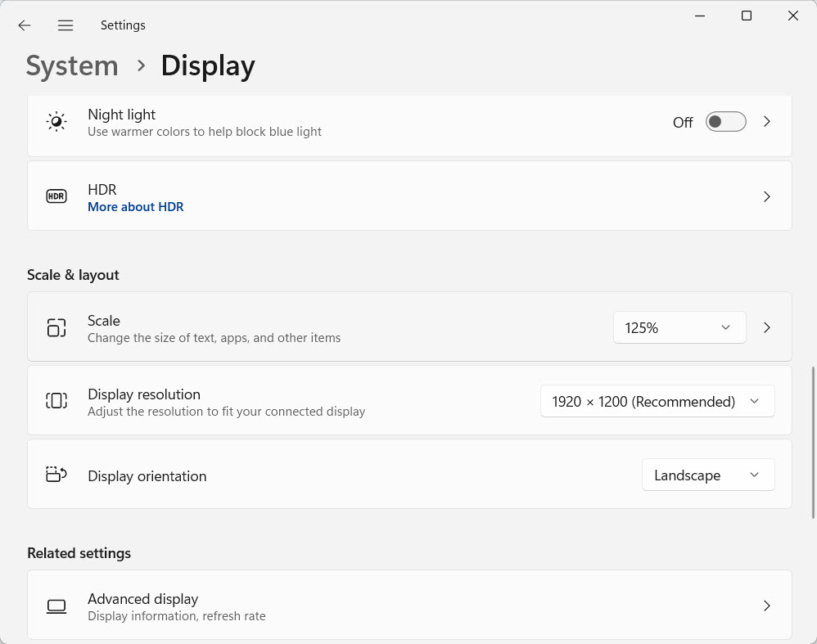The height and width of the screenshot is (644, 817).
Task: Go to System in breadcrumb
Action: click(x=72, y=65)
